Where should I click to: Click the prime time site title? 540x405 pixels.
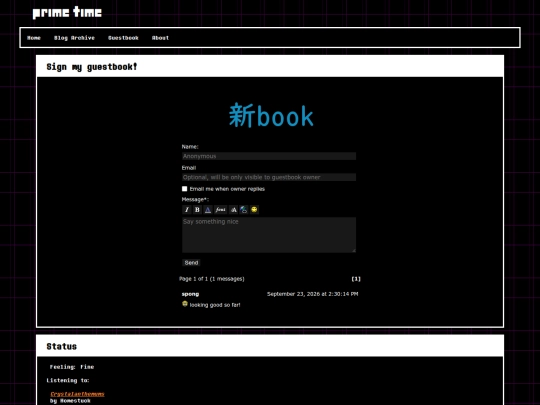coord(67,13)
